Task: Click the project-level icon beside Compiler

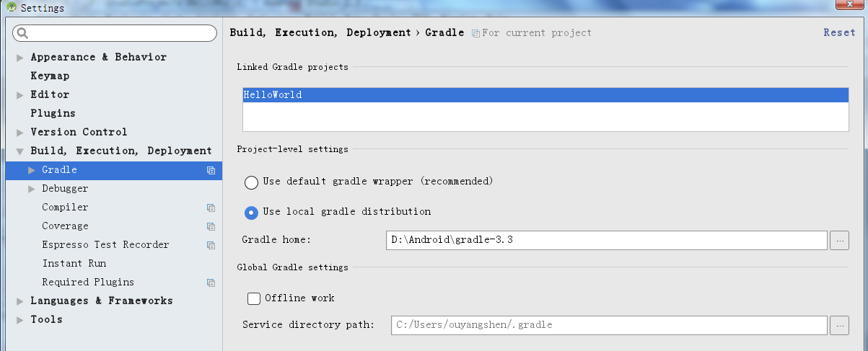Action: pos(211,208)
